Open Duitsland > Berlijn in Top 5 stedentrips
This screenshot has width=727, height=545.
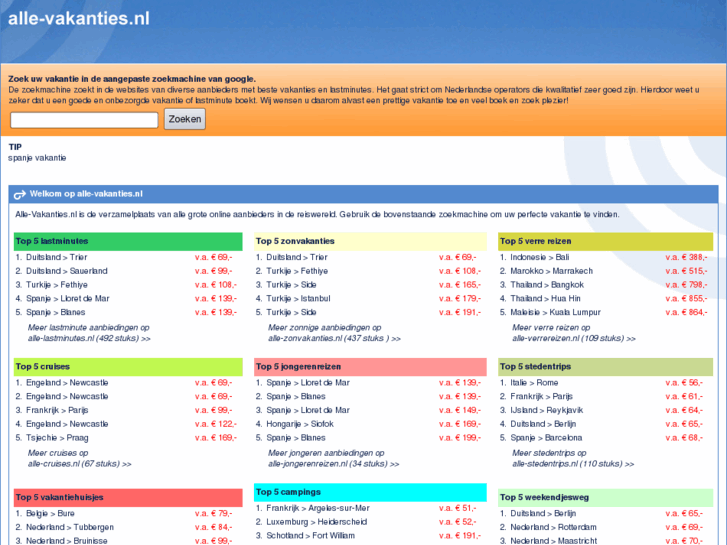pyautogui.click(x=543, y=424)
